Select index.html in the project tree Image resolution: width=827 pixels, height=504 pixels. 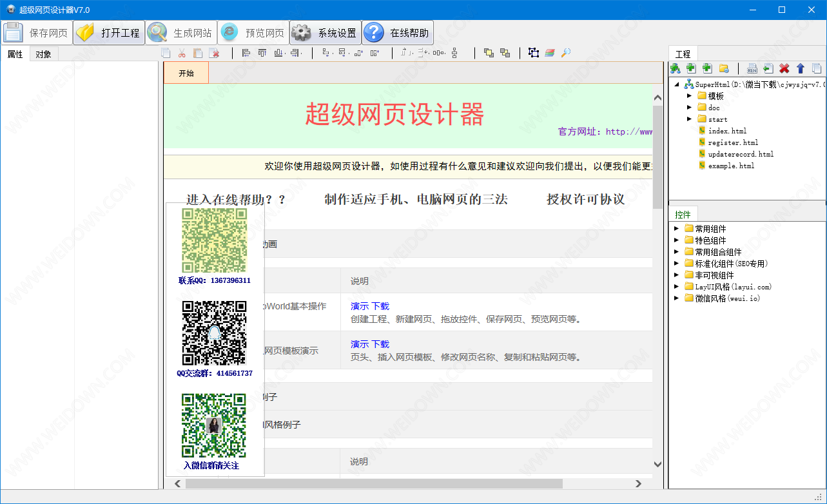click(x=727, y=131)
